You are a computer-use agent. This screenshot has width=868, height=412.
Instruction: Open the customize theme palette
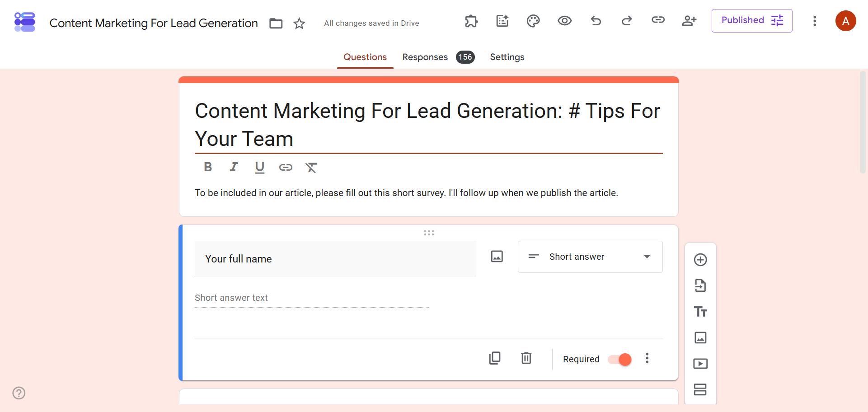point(533,21)
